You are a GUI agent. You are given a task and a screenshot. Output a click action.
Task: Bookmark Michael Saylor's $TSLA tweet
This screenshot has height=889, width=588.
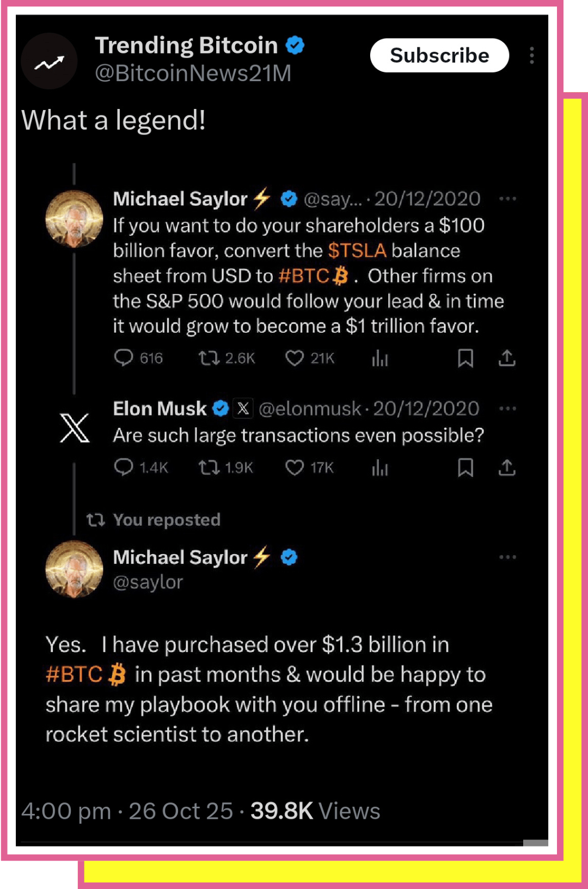tap(465, 358)
